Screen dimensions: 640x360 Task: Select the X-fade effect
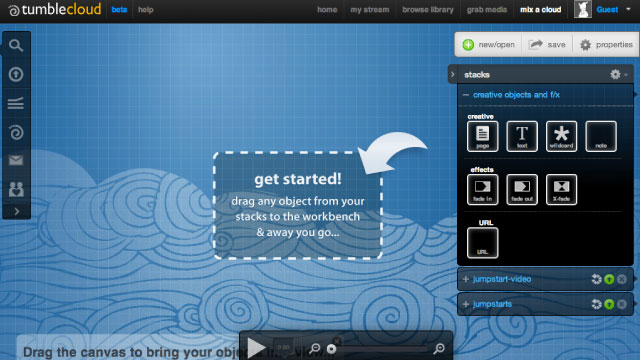[562, 189]
